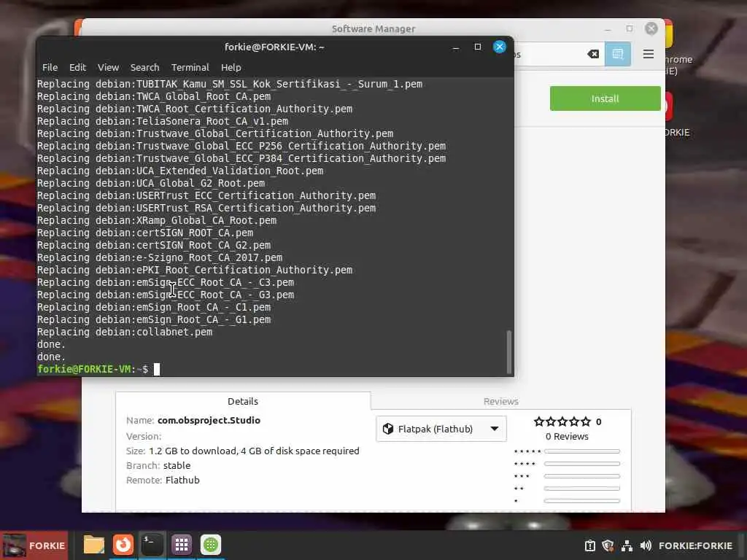Image resolution: width=747 pixels, height=560 pixels.
Task: Open the network connections tray icon
Action: tap(627, 545)
